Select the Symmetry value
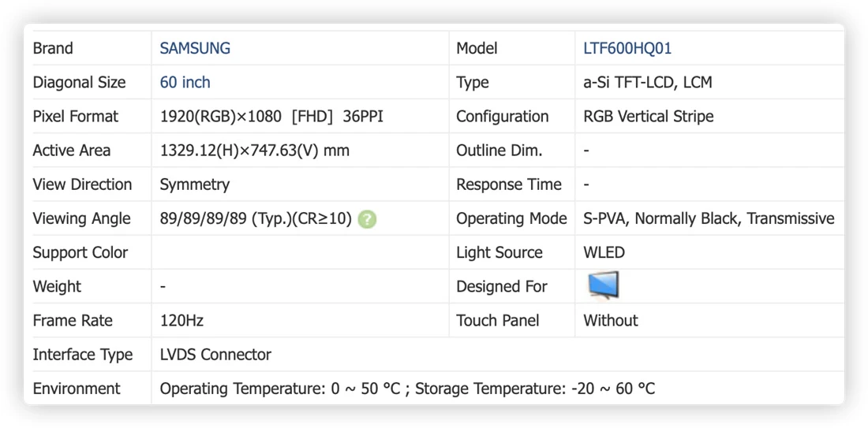Viewport: 868px width, 428px height. 194,184
